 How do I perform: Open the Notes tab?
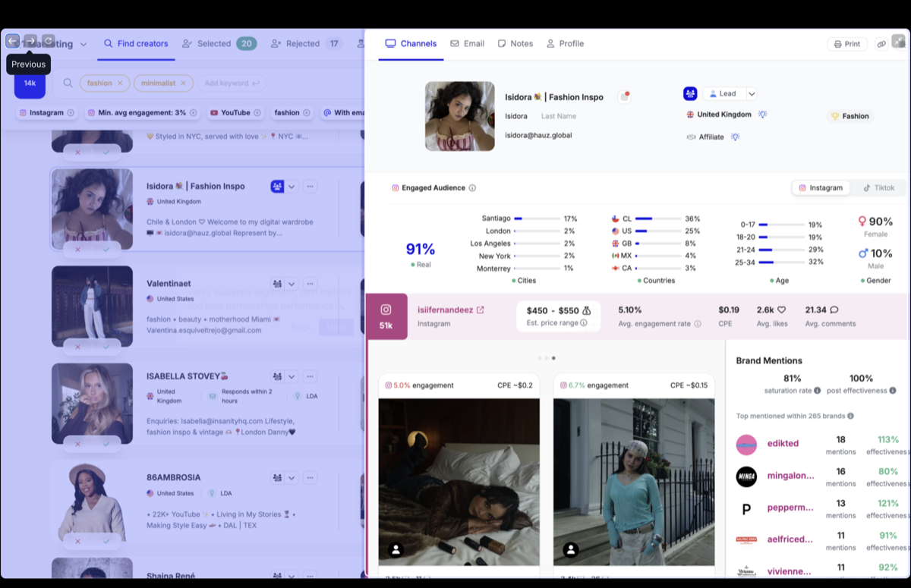pyautogui.click(x=515, y=43)
